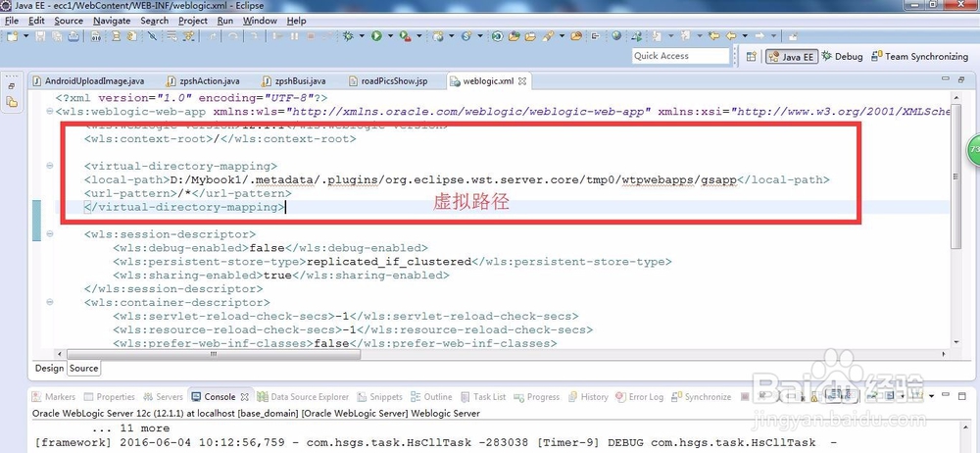The image size is (980, 453).
Task: Open the Search menu
Action: pyautogui.click(x=155, y=21)
